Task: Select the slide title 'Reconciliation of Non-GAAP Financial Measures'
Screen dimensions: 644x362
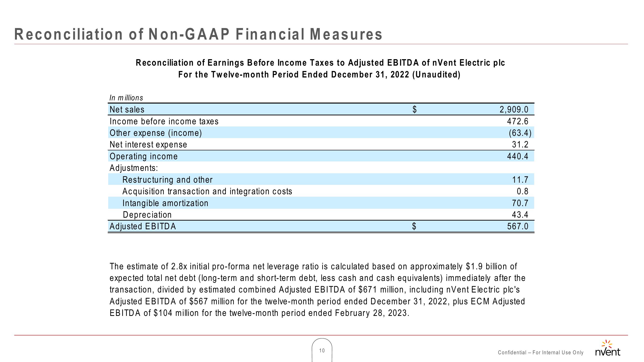Action: [x=198, y=34]
